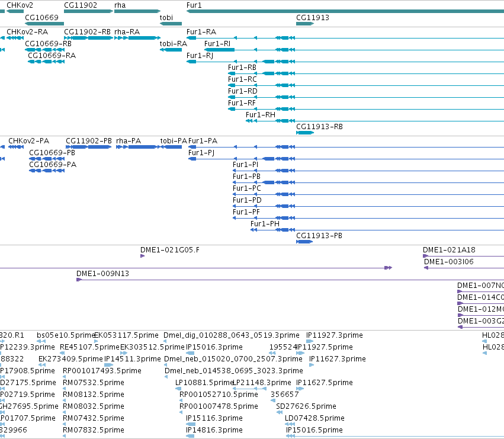Screen dimensions: 504x439
Task: Select the rha-PA protein label
Action: pyautogui.click(x=129, y=141)
